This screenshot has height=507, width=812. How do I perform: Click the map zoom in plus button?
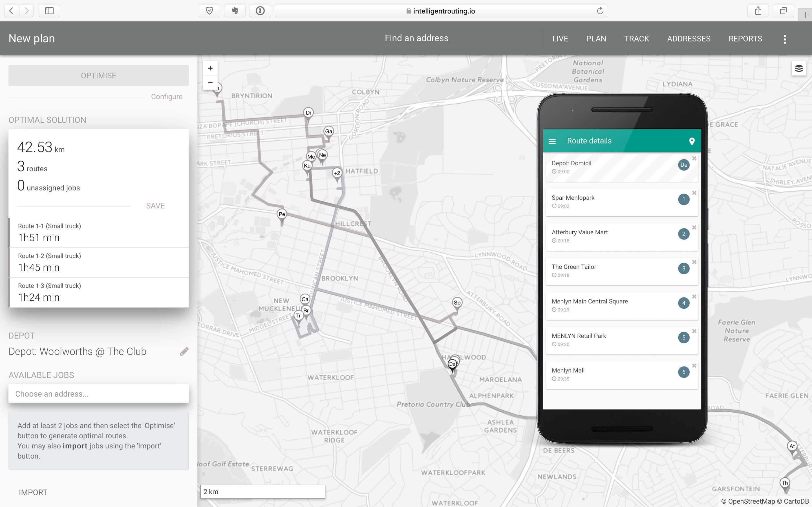click(x=210, y=68)
